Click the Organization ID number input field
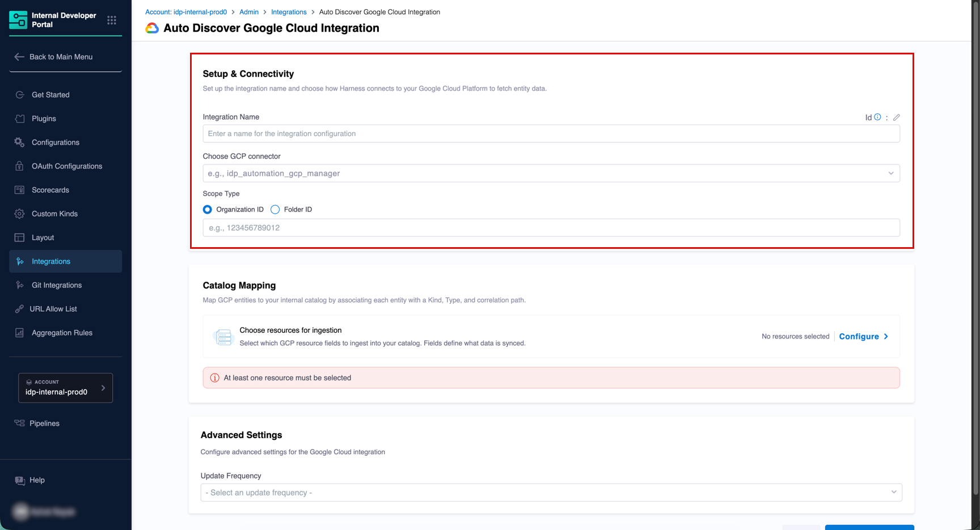This screenshot has width=980, height=530. (x=551, y=228)
